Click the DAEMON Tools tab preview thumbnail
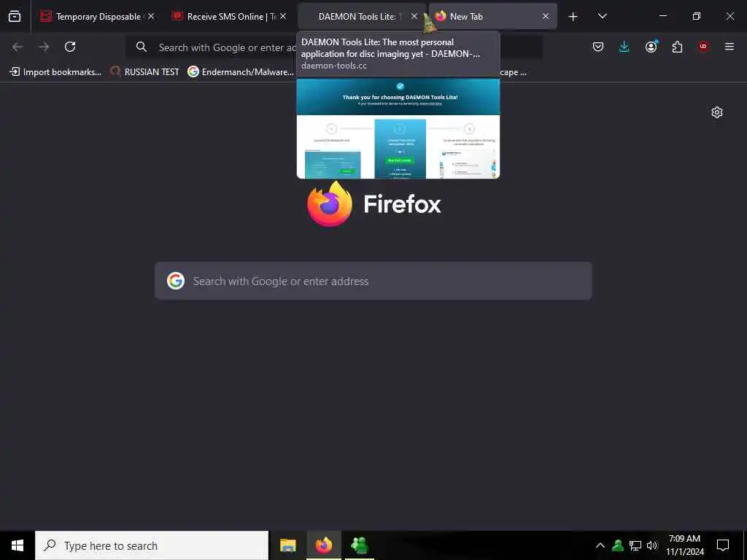 398,128
